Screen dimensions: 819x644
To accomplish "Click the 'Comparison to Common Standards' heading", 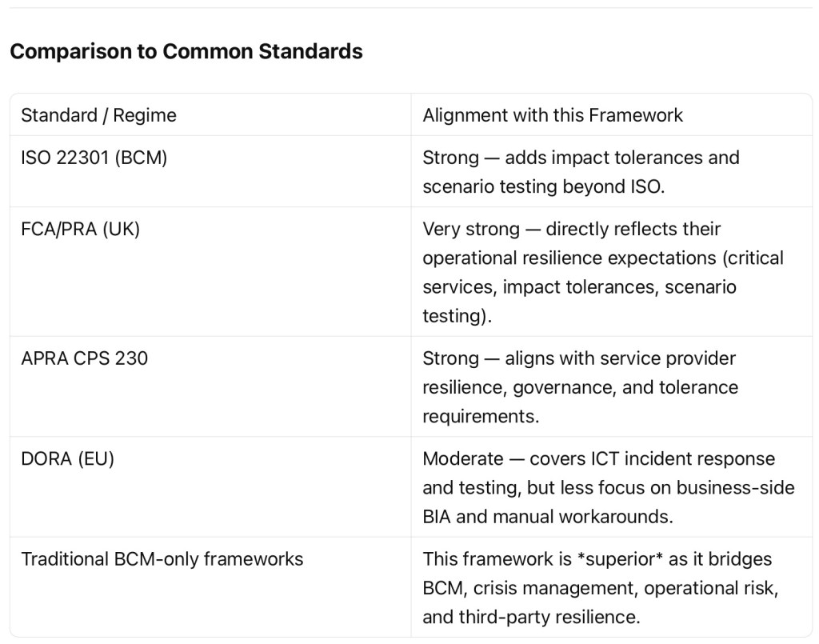I will click(186, 51).
